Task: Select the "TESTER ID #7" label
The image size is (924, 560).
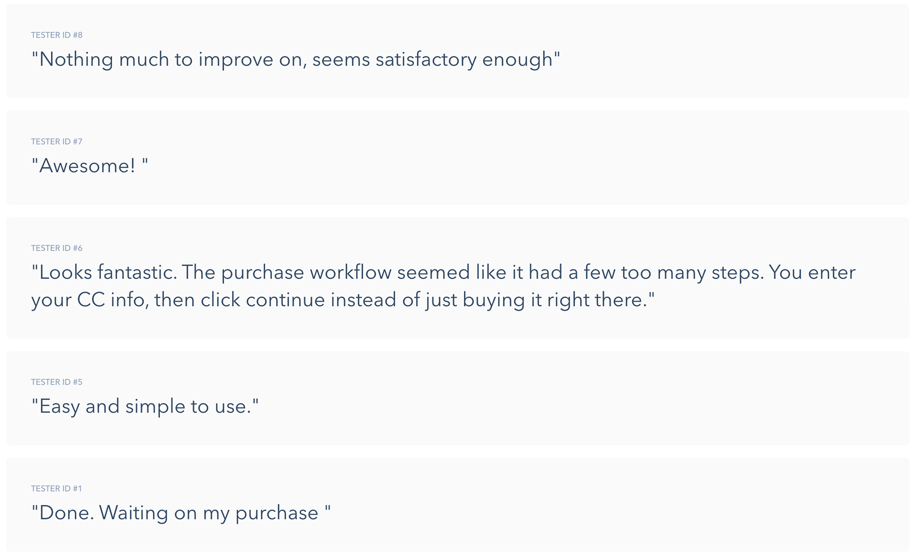Action: (57, 141)
